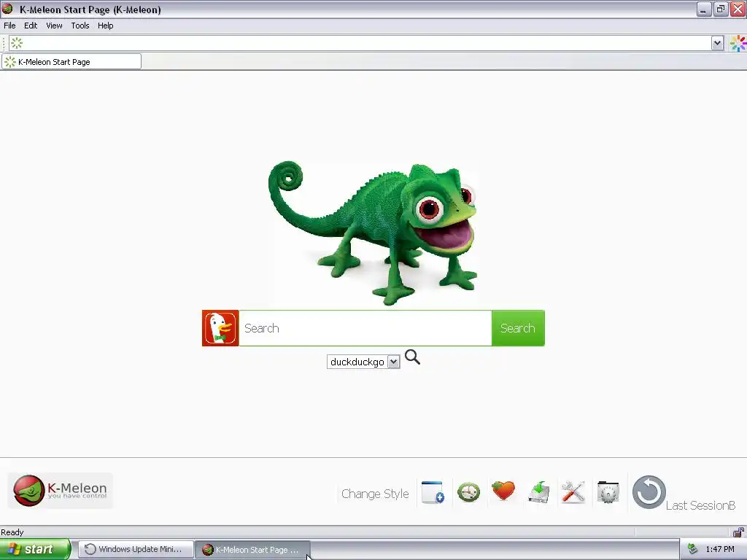Restore down the browser window
Image resolution: width=747 pixels, height=560 pixels.
point(720,9)
